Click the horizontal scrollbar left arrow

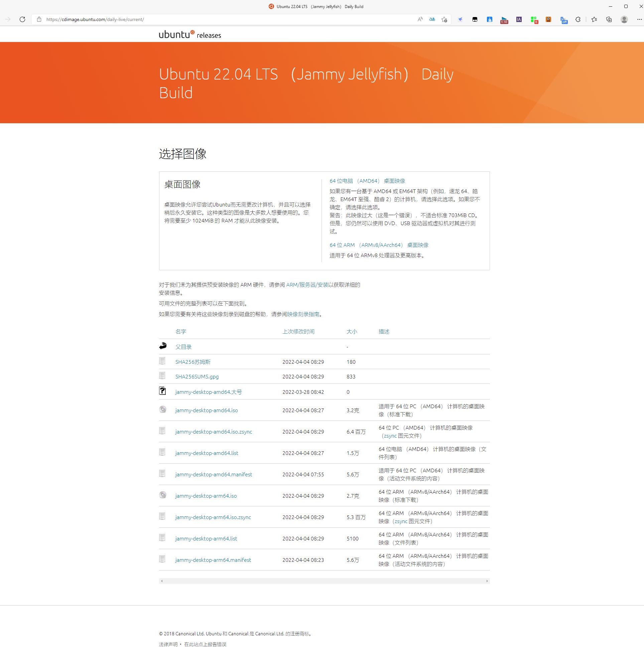[162, 581]
